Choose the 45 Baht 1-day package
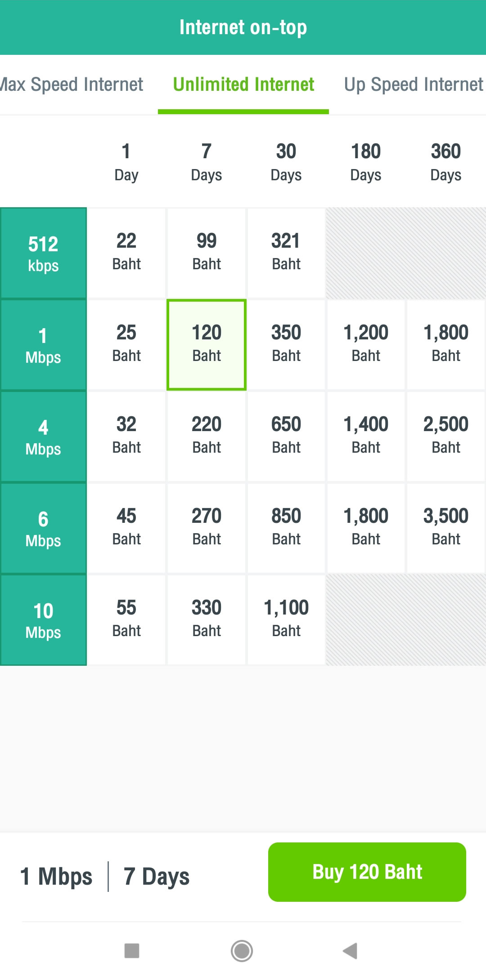The height and width of the screenshot is (980, 486). click(x=126, y=528)
